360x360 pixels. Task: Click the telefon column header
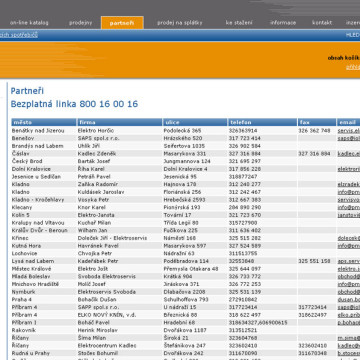(x=262, y=122)
